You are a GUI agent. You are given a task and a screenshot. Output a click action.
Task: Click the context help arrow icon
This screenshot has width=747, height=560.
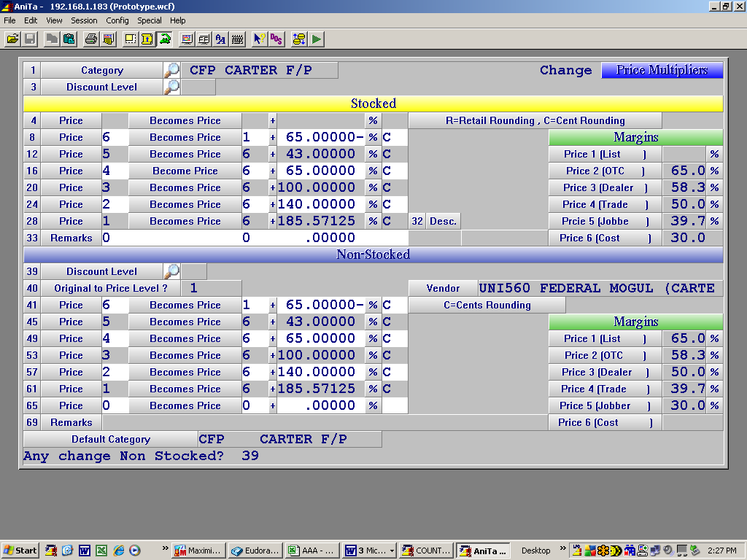259,39
